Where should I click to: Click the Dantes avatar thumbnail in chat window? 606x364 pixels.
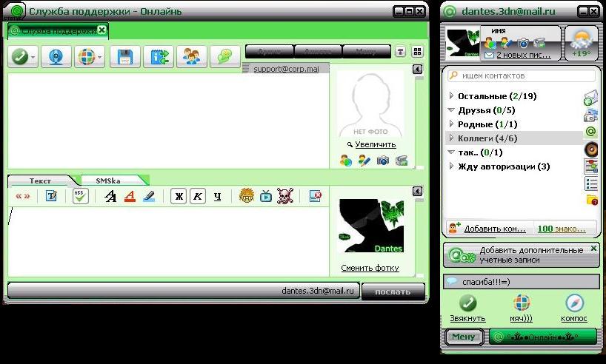371,226
